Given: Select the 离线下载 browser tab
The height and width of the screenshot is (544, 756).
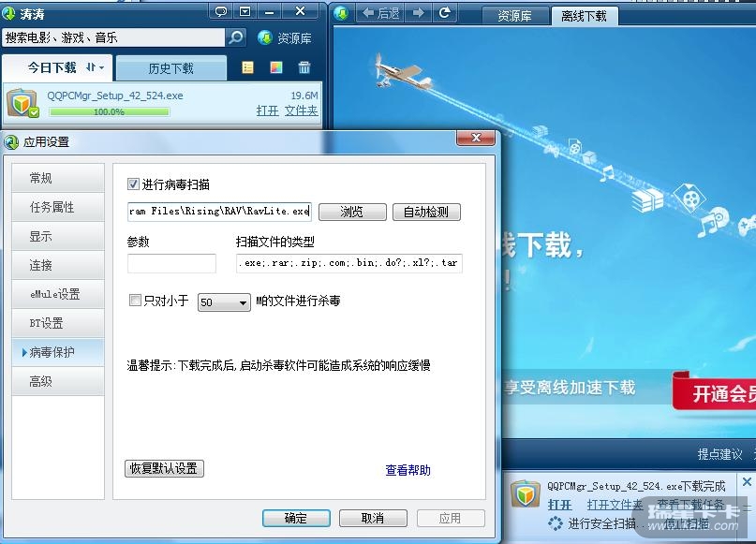Looking at the screenshot, I should (584, 16).
